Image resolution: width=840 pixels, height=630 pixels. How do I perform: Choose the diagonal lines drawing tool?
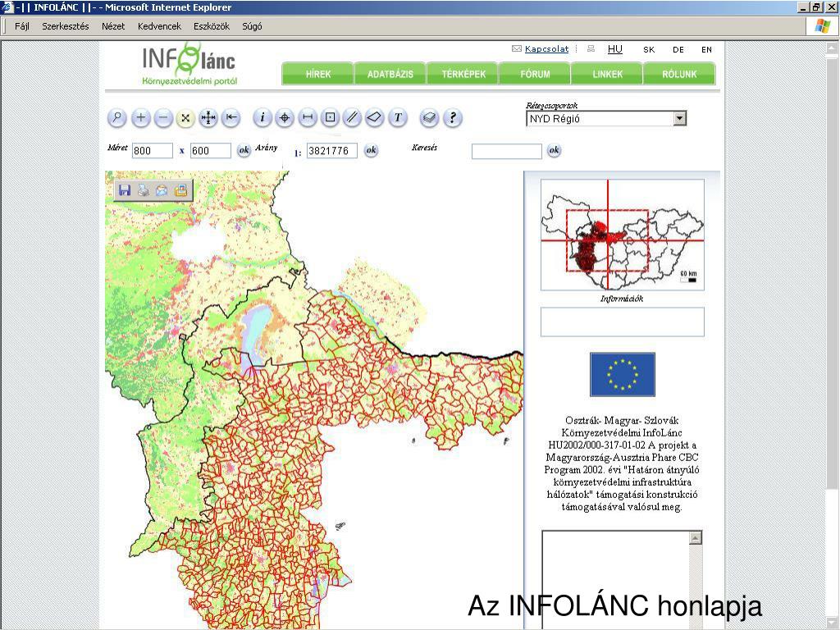(352, 118)
